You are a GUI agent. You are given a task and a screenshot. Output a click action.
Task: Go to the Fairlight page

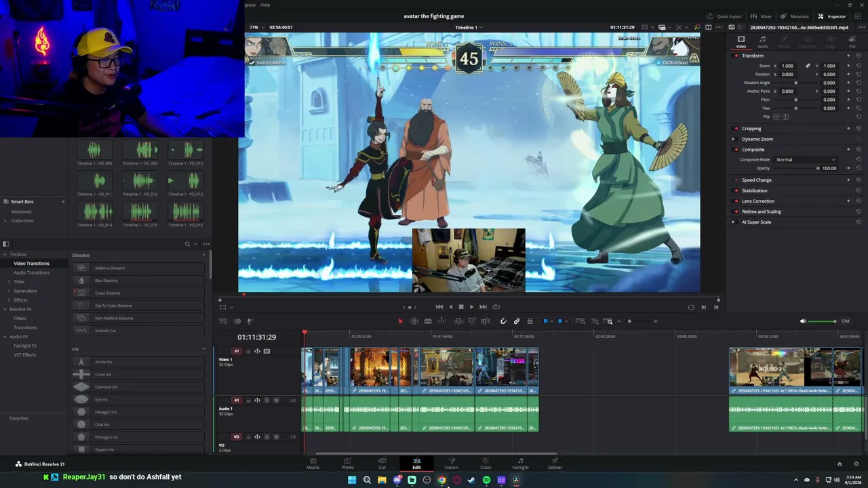[x=520, y=464]
